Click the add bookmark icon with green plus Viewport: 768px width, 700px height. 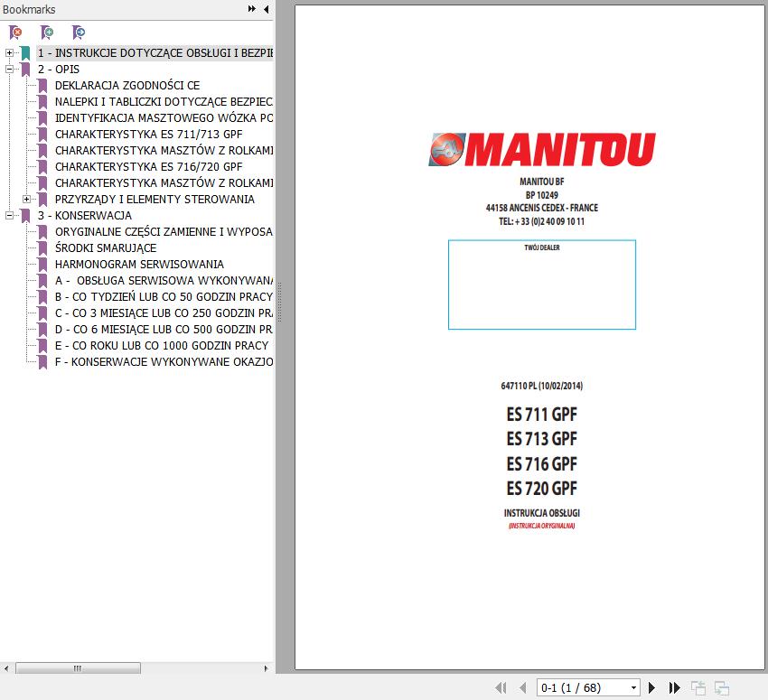[x=47, y=33]
